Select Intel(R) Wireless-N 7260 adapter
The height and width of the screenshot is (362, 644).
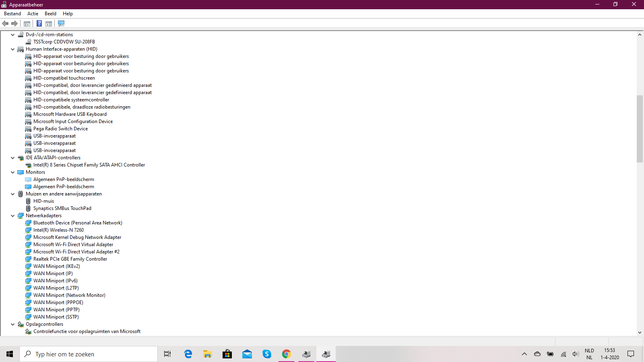pos(58,230)
